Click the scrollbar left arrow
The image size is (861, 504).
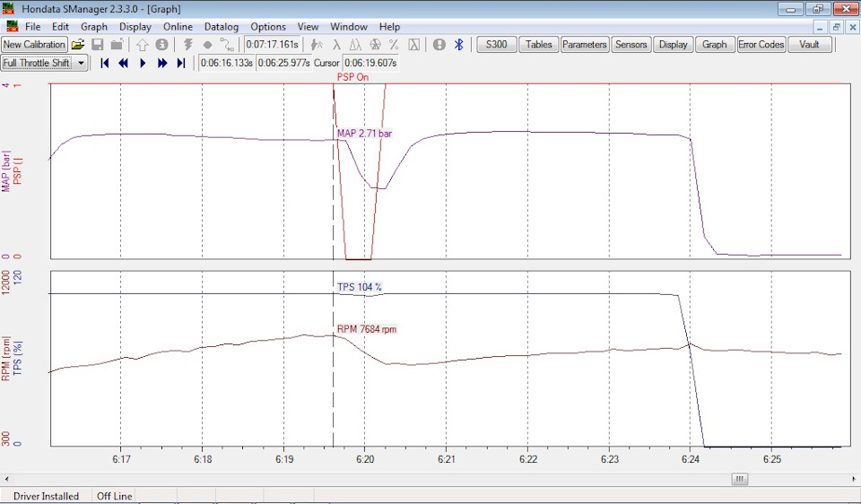(6, 479)
